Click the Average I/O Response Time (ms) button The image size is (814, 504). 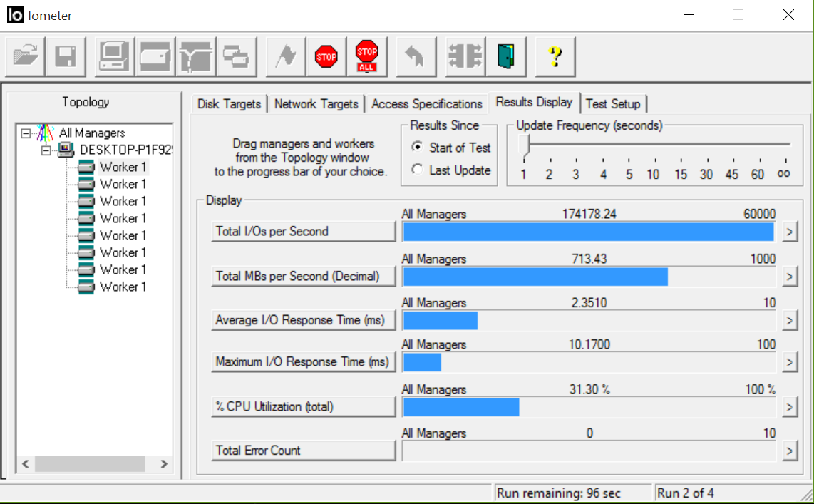coord(303,321)
